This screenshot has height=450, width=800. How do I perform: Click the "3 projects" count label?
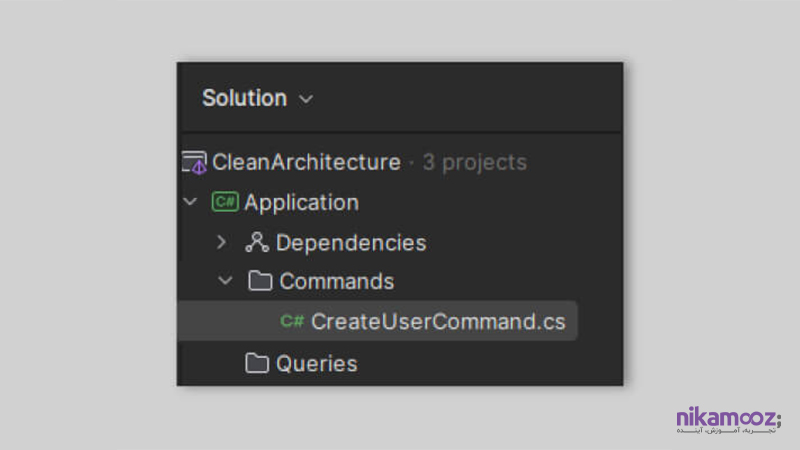coord(474,162)
